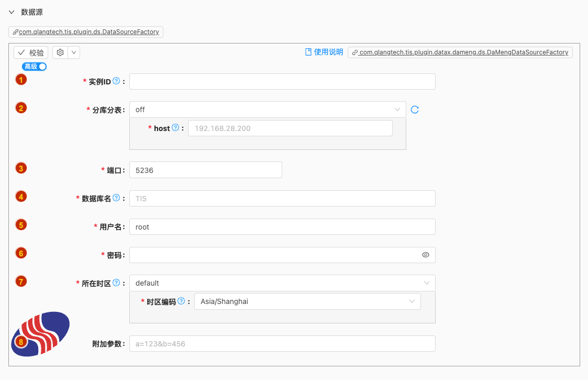Click the 校验 validate button

(31, 52)
